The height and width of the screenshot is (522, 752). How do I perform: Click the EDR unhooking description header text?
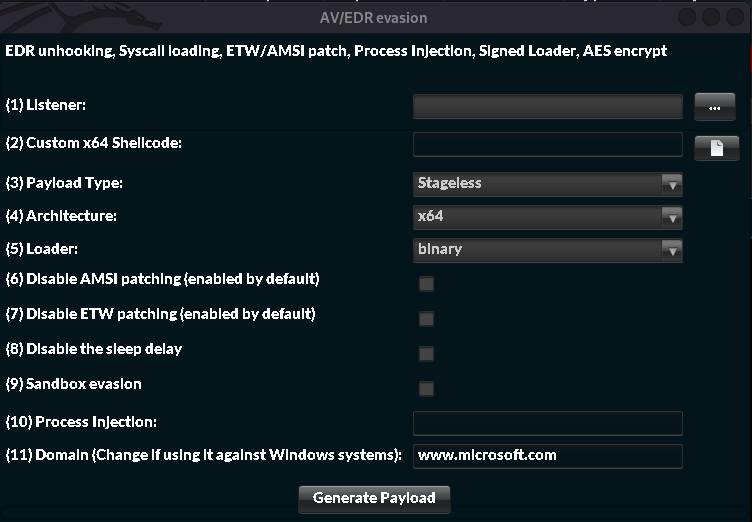336,50
